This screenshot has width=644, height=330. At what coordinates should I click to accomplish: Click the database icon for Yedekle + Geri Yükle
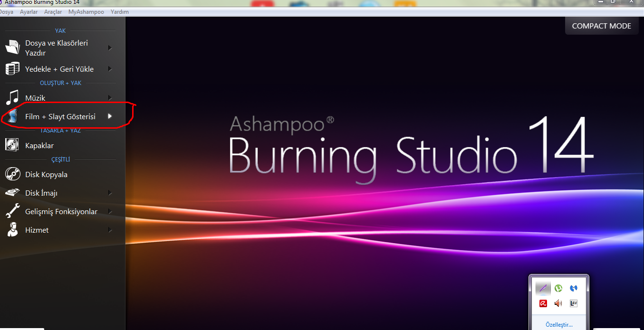point(12,69)
